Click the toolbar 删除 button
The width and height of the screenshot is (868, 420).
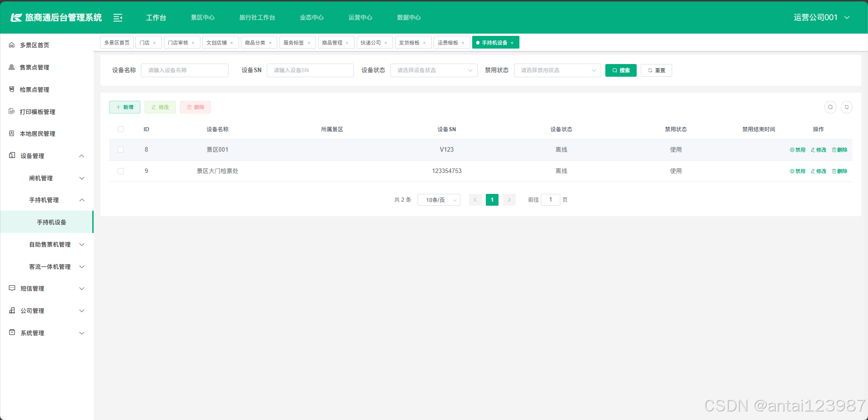[x=195, y=107]
